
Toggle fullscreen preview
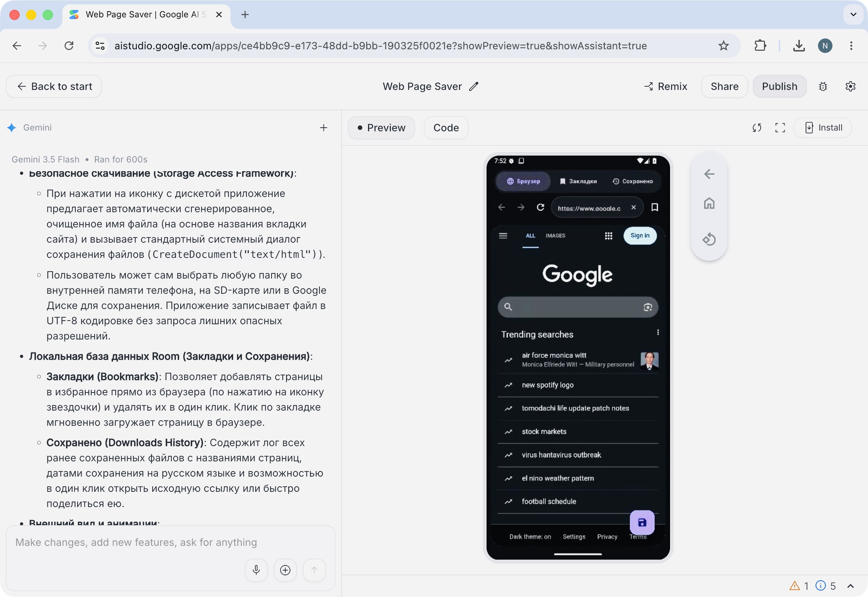pyautogui.click(x=780, y=128)
